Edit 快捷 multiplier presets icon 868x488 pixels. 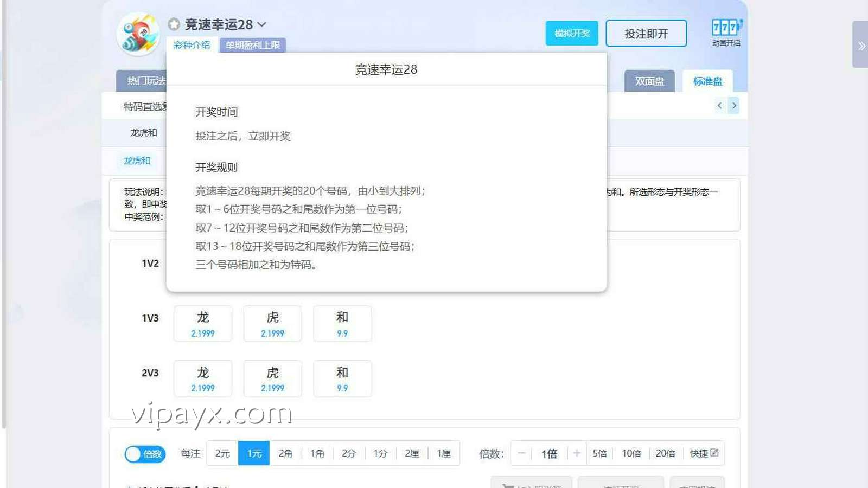coord(714,453)
